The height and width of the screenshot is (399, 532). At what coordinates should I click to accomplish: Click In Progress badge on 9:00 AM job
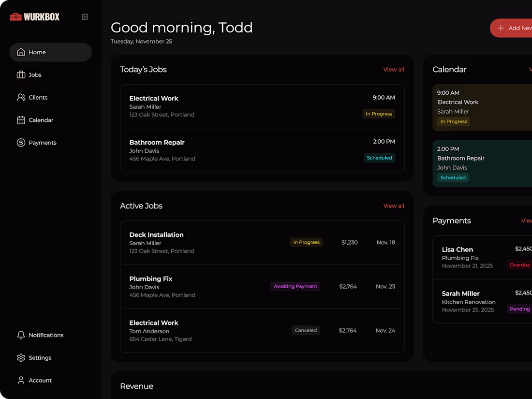pyautogui.click(x=379, y=114)
